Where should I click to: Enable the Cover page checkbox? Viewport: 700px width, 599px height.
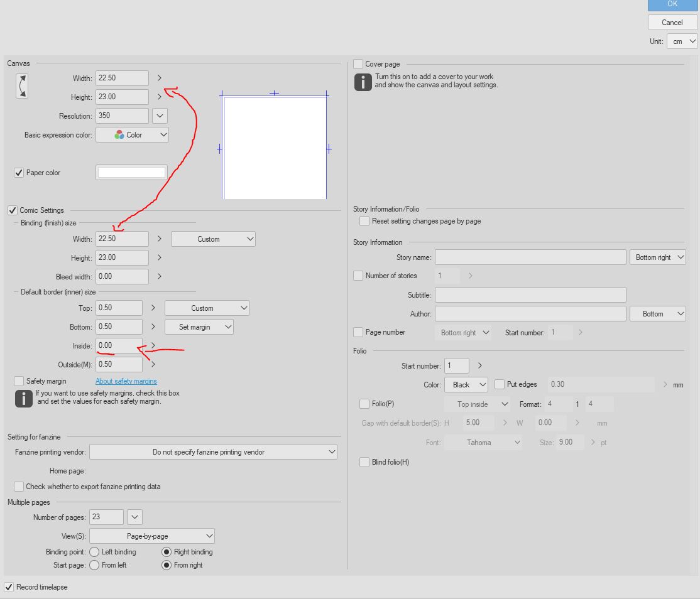358,64
